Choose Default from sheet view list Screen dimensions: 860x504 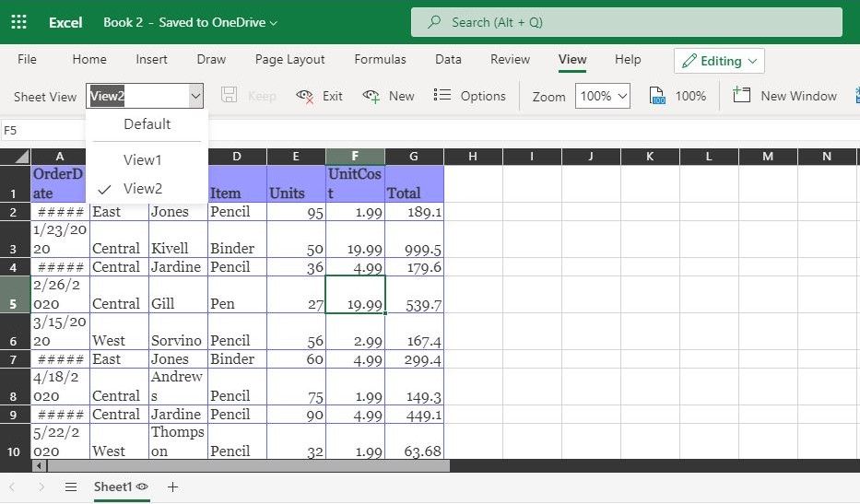(x=147, y=124)
